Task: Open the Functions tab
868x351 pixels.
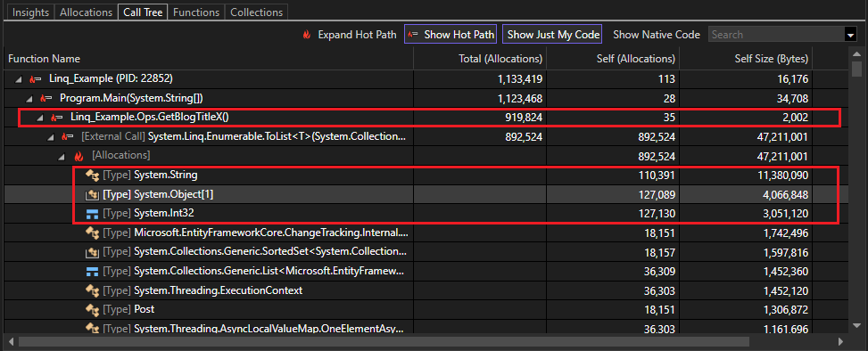Action: click(196, 12)
